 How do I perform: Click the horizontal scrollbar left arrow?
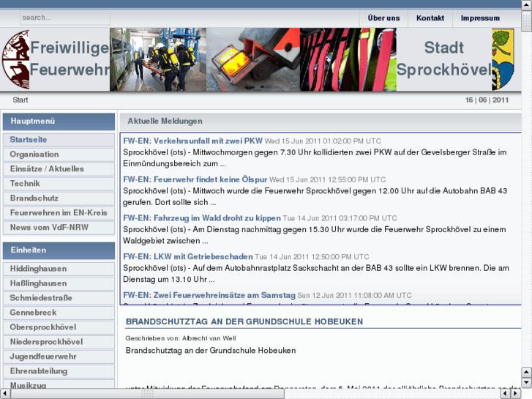[x=4, y=394]
